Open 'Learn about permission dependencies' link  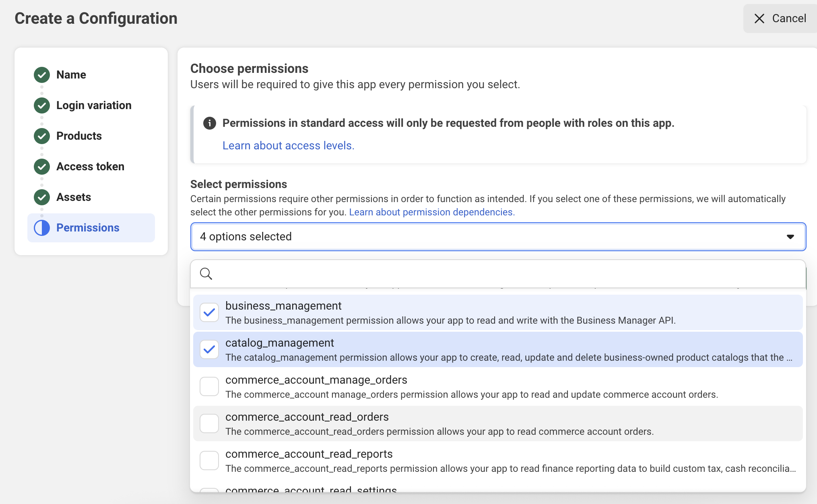pyautogui.click(x=432, y=212)
